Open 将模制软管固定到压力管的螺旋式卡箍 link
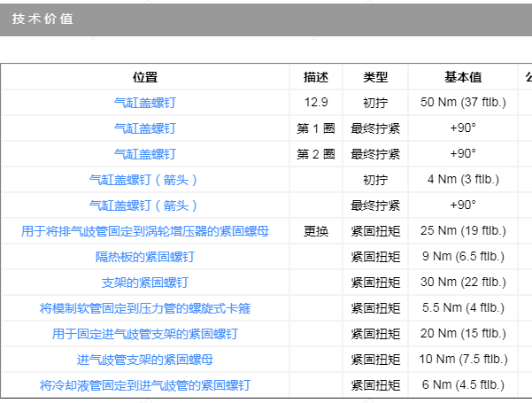Image resolution: width=532 pixels, height=403 pixels. click(145, 308)
